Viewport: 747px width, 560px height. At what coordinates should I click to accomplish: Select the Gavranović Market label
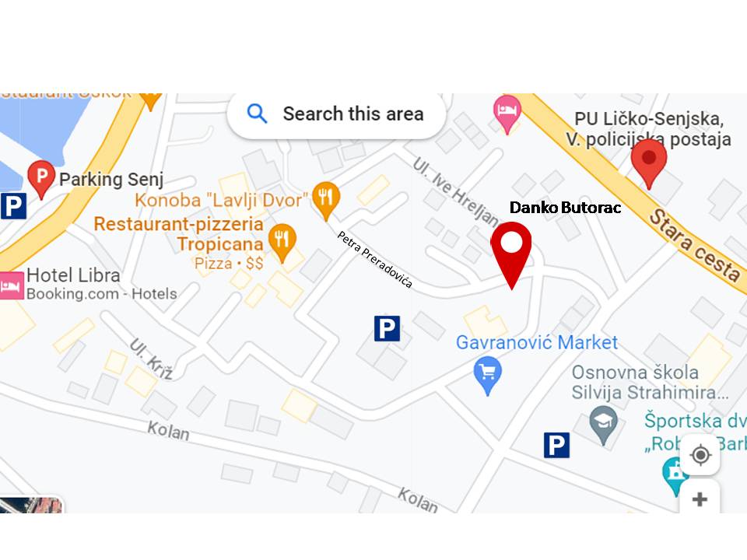[x=537, y=342]
